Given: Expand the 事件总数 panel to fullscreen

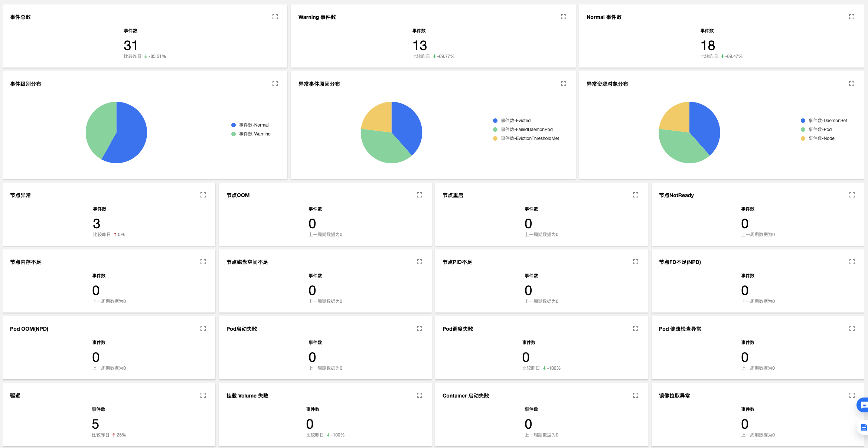Looking at the screenshot, I should tap(275, 17).
